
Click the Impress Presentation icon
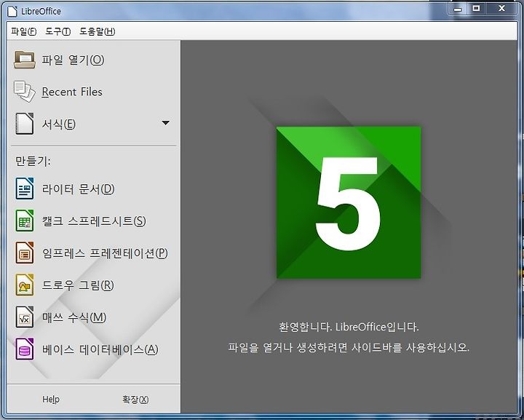coord(25,253)
